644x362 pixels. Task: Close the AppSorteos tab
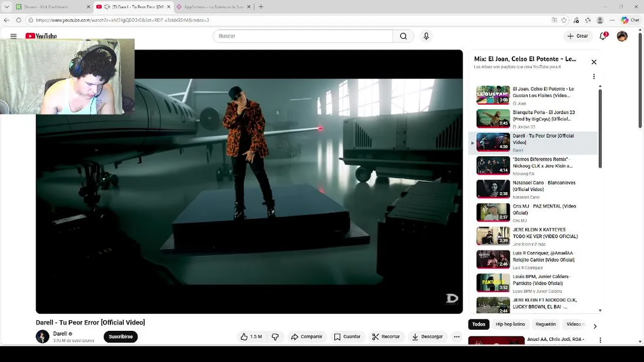[x=249, y=7]
